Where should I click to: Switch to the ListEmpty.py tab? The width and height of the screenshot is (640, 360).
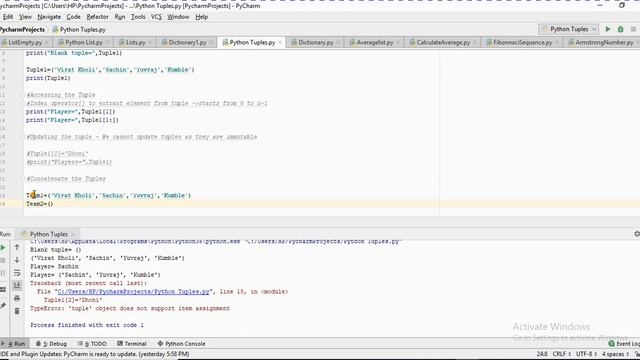25,42
